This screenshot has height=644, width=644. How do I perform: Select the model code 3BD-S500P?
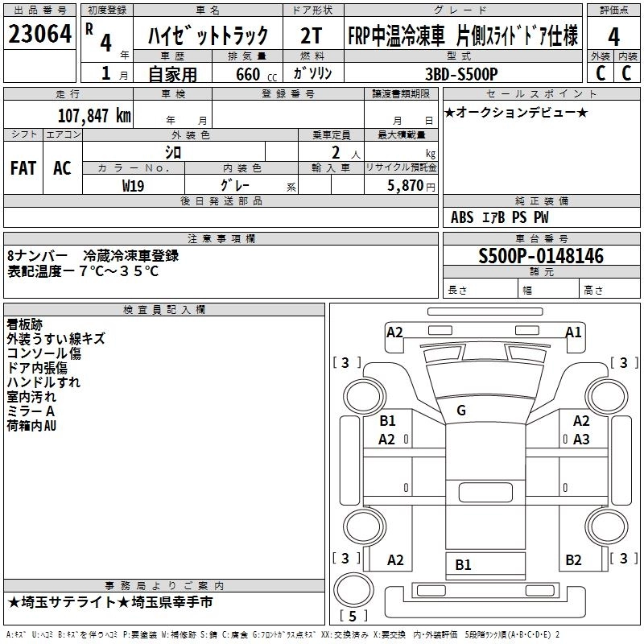tap(461, 74)
